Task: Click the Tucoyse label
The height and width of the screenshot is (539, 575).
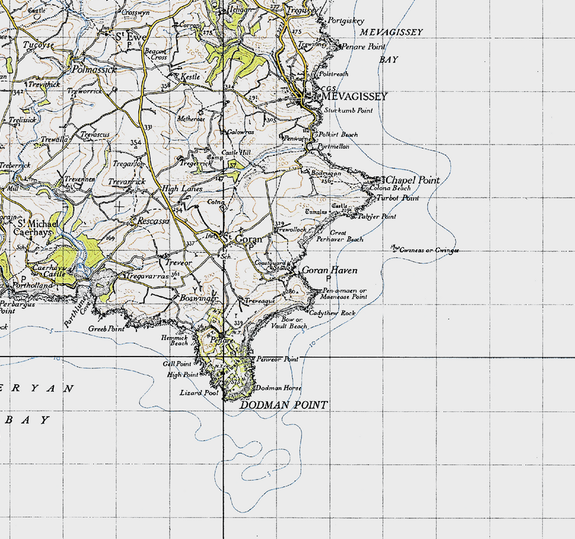Action: [x=39, y=45]
